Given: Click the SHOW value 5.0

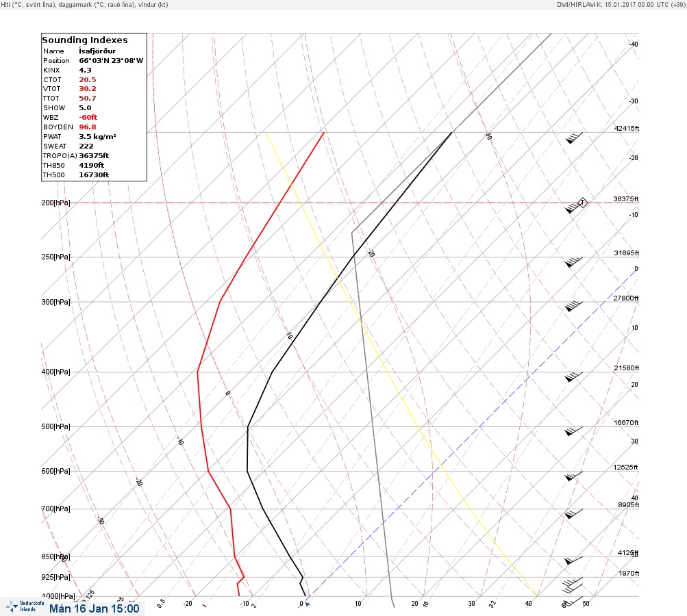Looking at the screenshot, I should tap(85, 107).
